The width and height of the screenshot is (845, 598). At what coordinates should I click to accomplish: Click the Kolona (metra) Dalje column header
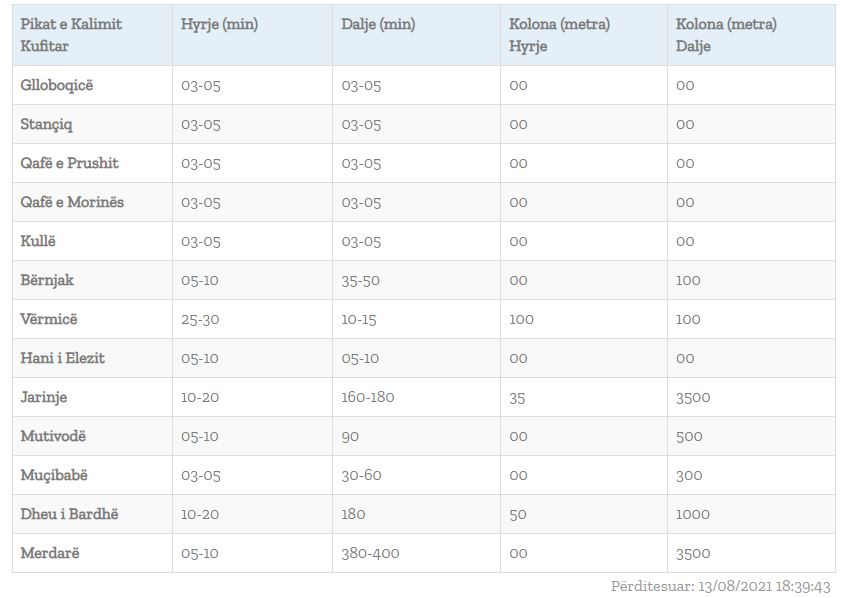[726, 35]
